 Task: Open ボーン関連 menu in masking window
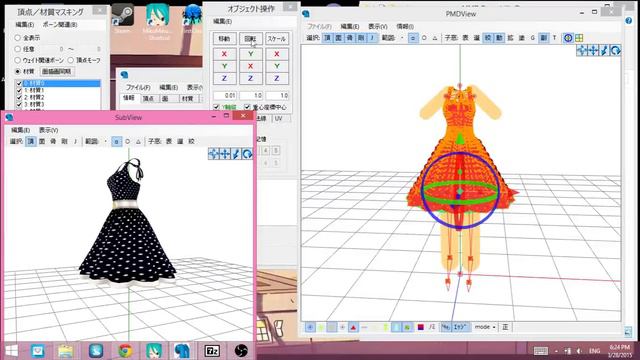point(60,24)
